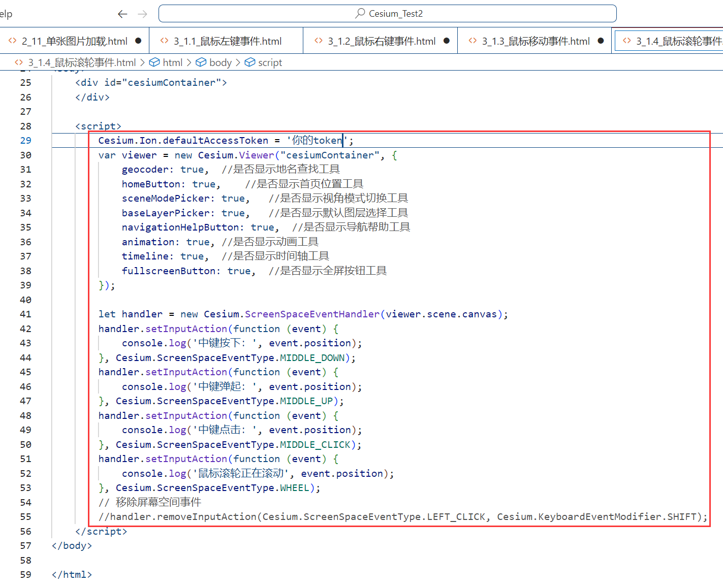Open the script breadcrumb segment
Viewport: 723px width, 588px height.
270,62
